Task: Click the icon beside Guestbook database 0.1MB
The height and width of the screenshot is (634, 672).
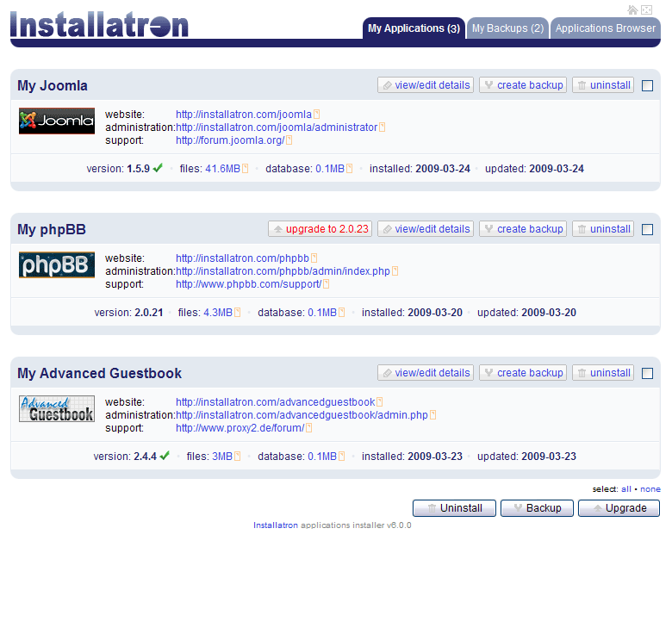Action: tap(341, 457)
